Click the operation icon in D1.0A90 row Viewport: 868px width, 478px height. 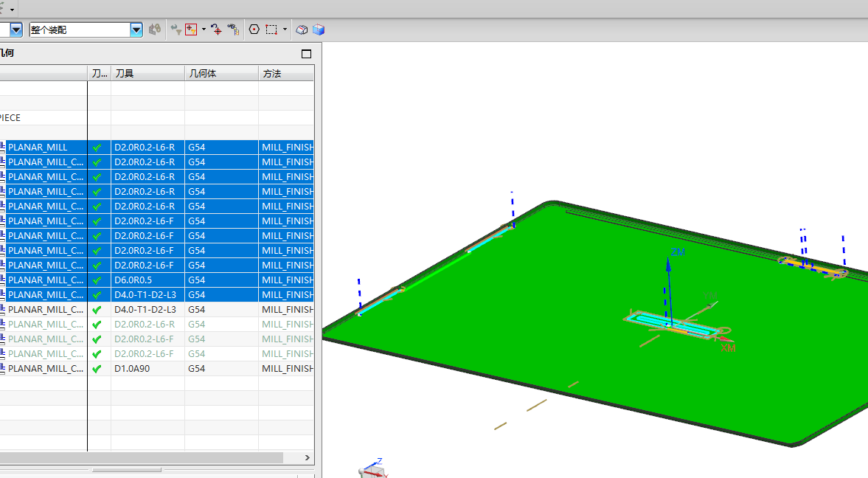click(x=2, y=369)
